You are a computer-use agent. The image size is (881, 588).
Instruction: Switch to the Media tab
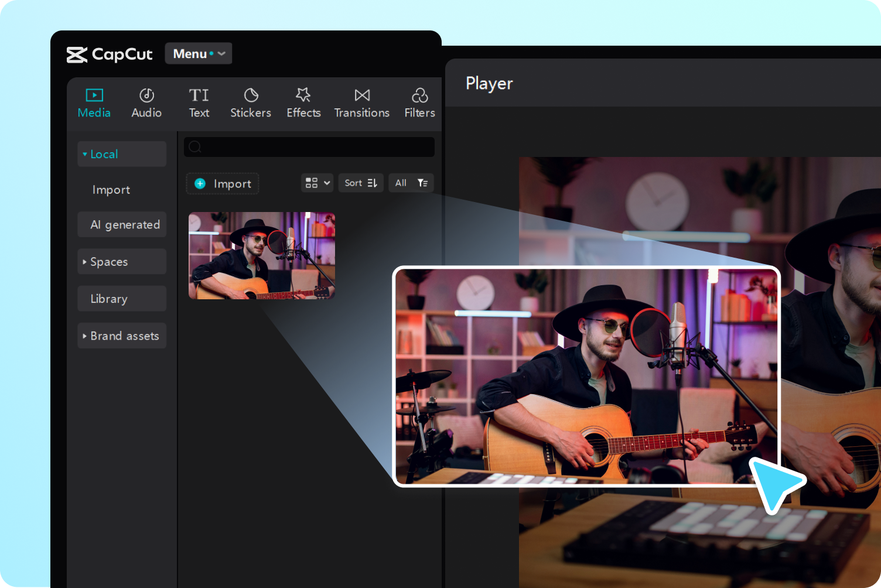click(x=94, y=102)
